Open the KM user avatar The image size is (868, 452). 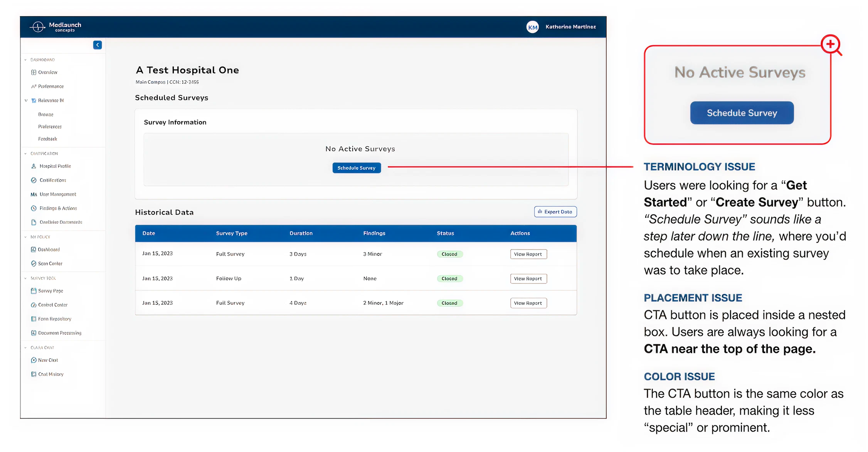point(533,27)
